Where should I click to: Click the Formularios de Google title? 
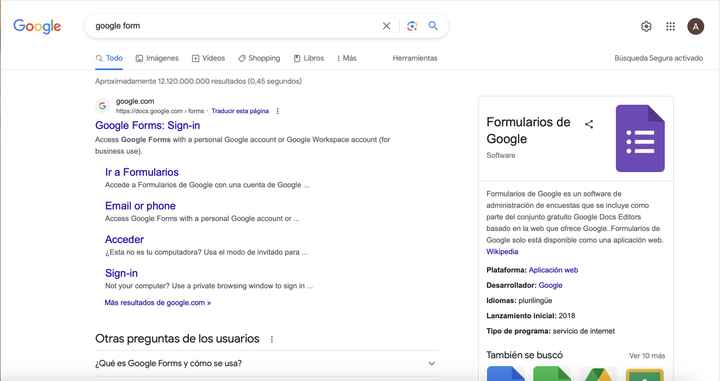click(x=528, y=130)
